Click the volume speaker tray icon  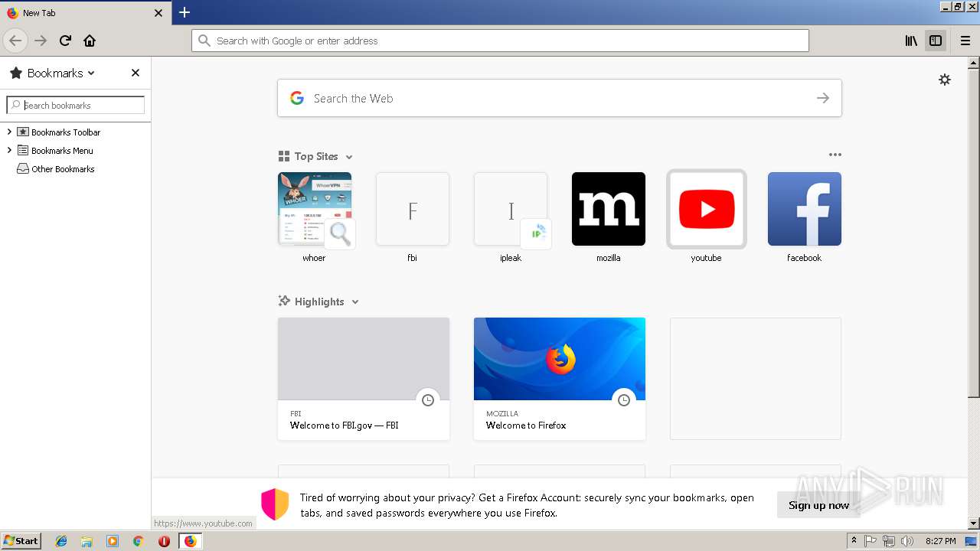point(907,541)
